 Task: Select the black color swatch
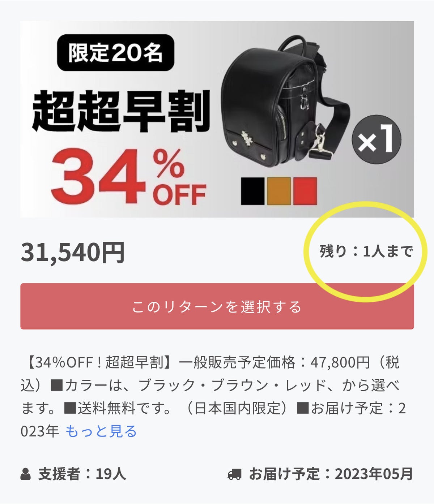point(252,191)
